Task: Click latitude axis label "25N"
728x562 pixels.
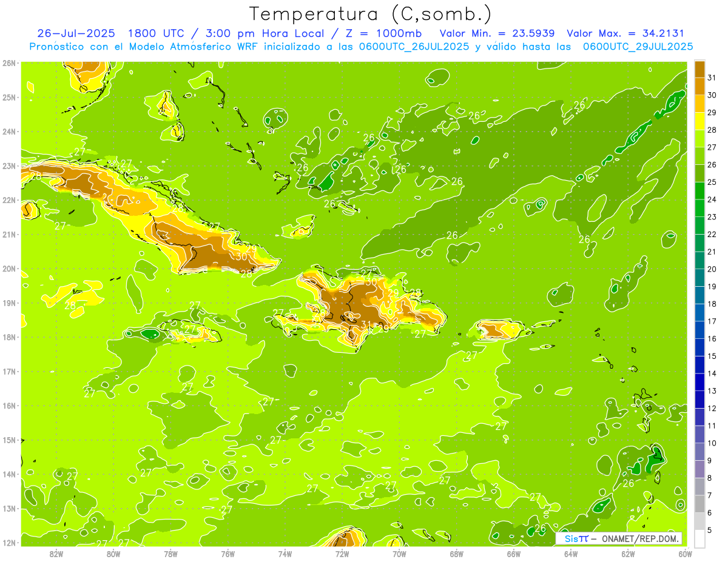Action: [x=8, y=97]
